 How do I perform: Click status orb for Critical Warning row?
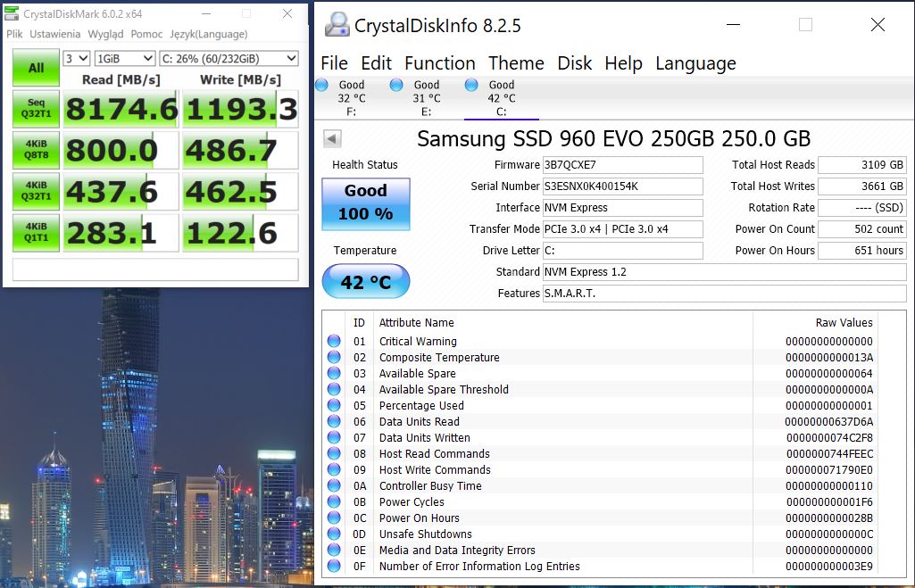tap(334, 341)
